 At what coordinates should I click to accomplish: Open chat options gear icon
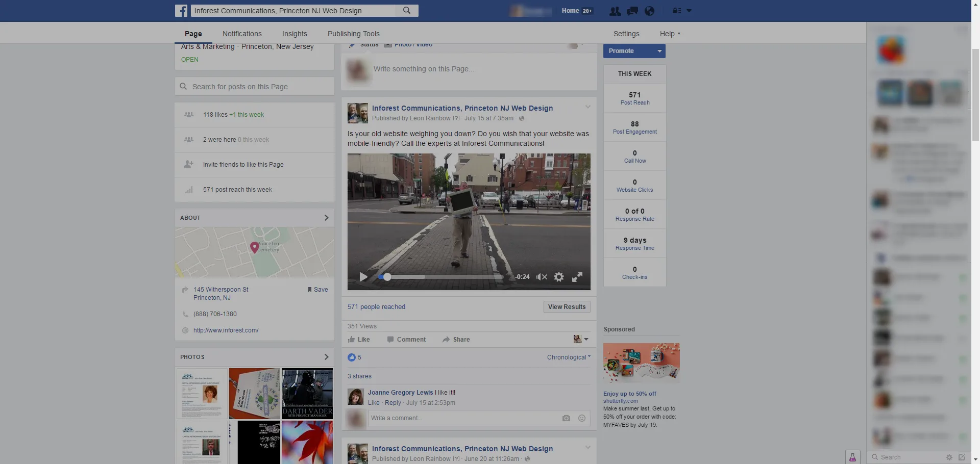(949, 457)
